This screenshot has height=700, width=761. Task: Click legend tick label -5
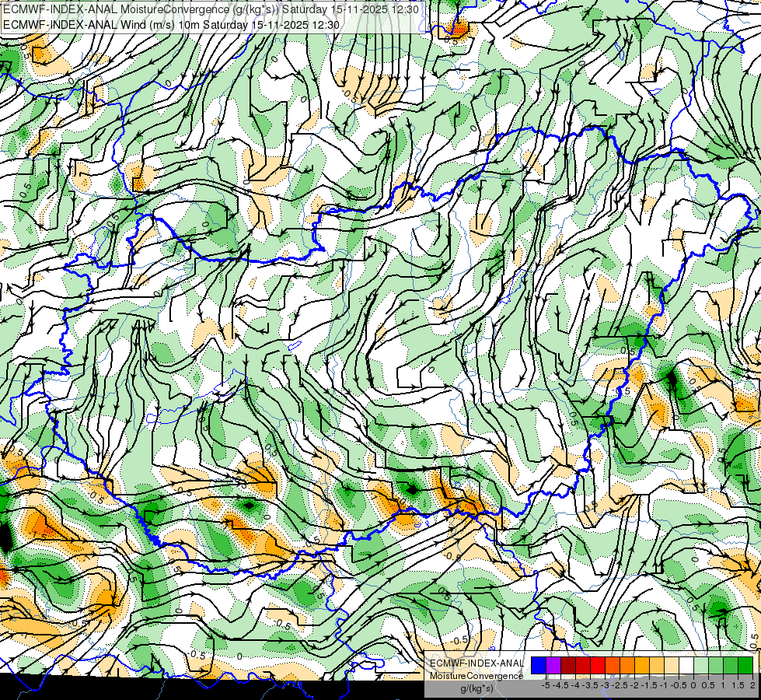click(546, 685)
